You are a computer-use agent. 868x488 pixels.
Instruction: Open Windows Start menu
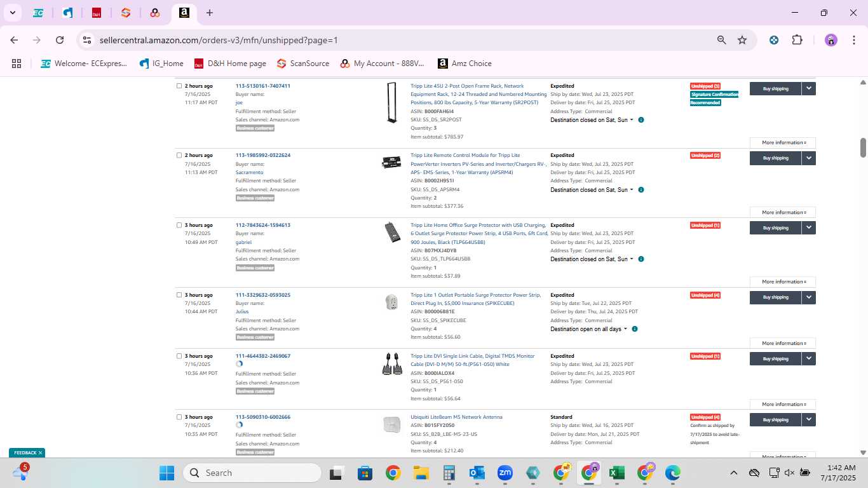[167, 473]
